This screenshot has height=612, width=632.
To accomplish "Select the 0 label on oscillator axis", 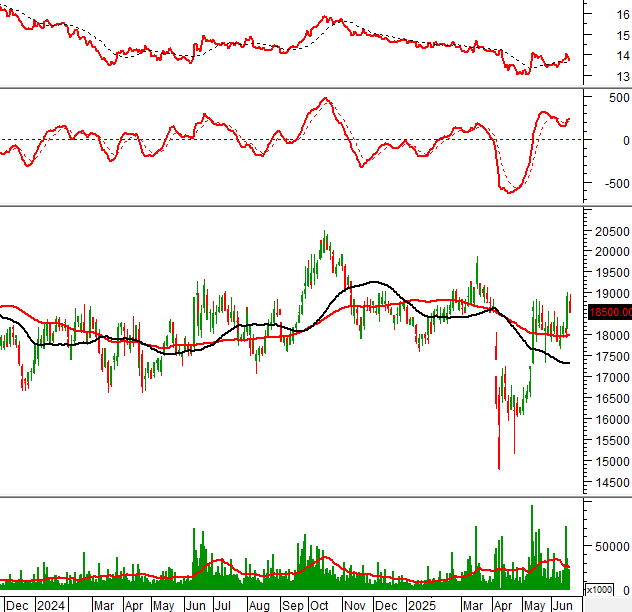I will (x=626, y=141).
